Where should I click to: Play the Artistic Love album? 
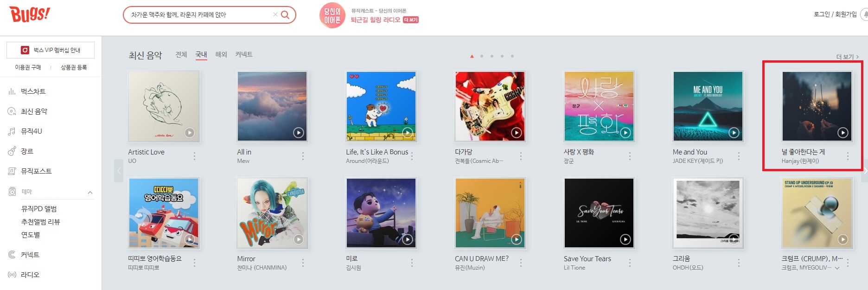tap(190, 133)
